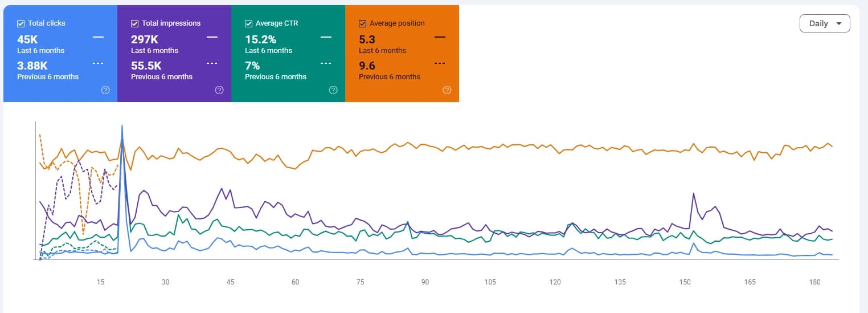Click "Last 6 months" under Total clicks
Viewport: 868px width, 313px height.
tap(41, 51)
